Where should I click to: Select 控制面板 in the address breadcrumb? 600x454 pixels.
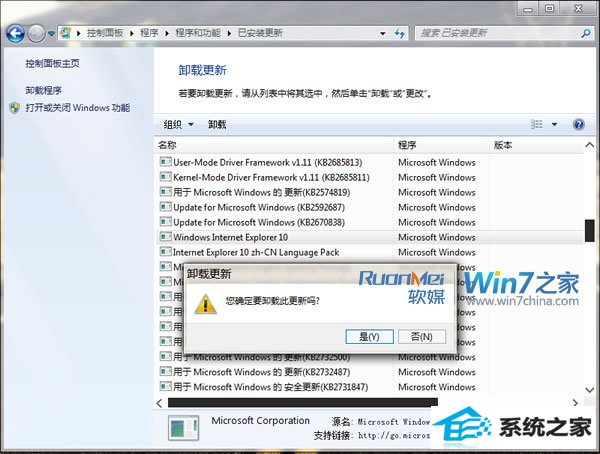pyautogui.click(x=104, y=33)
